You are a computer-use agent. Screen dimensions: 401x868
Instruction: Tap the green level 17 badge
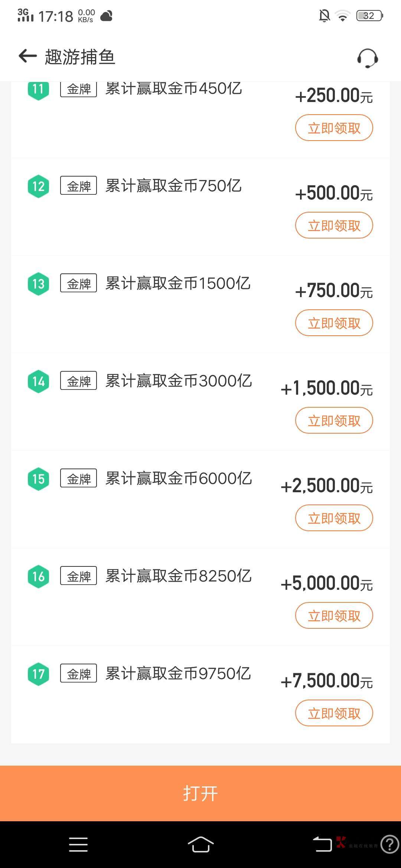[x=39, y=674]
